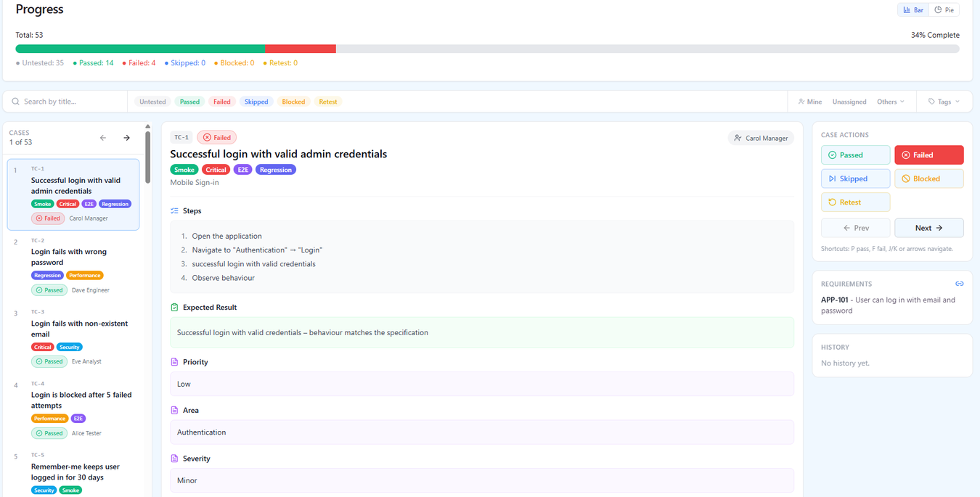This screenshot has width=980, height=497.
Task: Click the Untested: 35 legend entry
Action: pos(40,63)
